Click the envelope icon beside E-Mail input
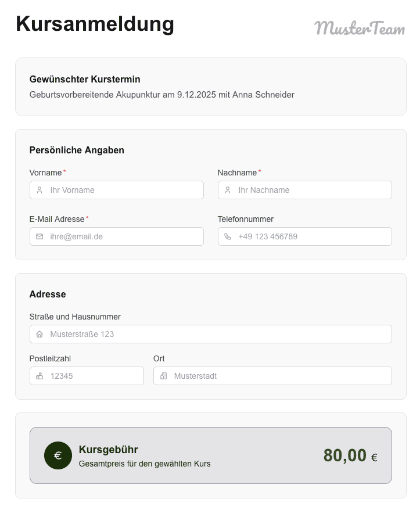Screen dimensions: 420x506 point(40,236)
